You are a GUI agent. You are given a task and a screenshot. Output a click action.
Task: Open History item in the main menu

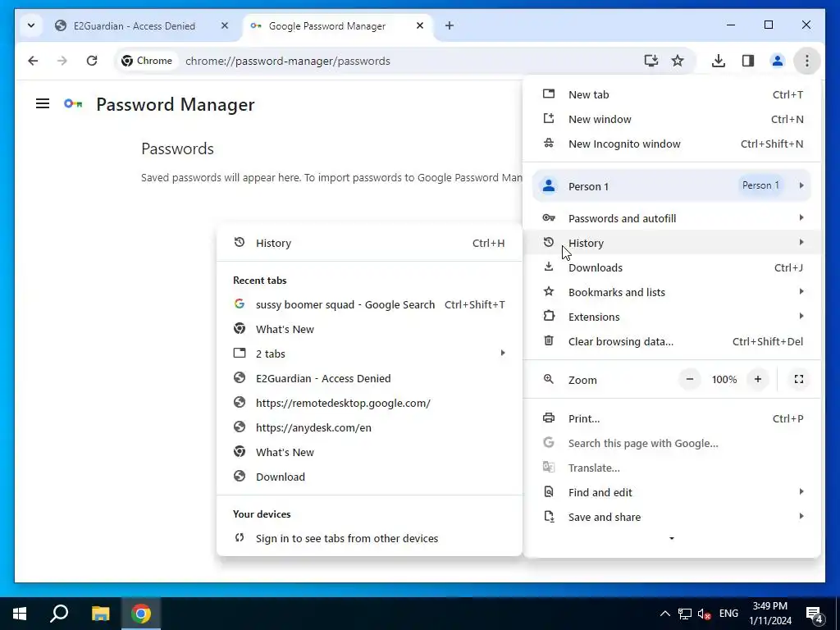[673, 243]
